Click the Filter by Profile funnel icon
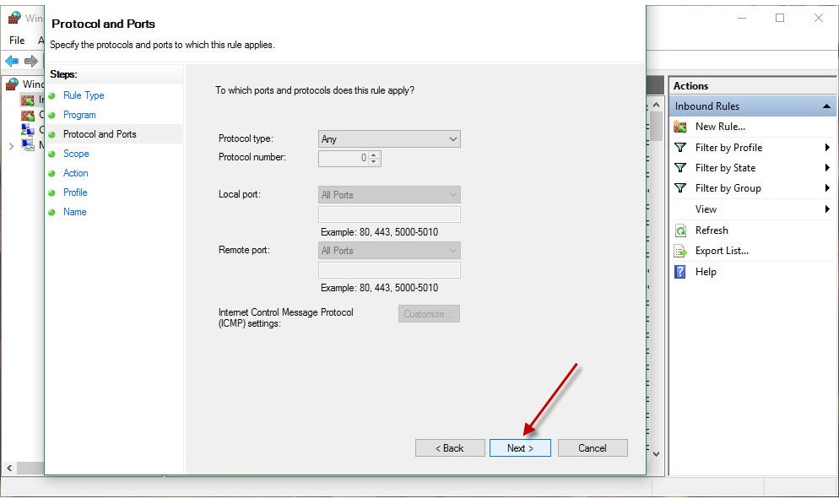The image size is (839, 504). [680, 148]
